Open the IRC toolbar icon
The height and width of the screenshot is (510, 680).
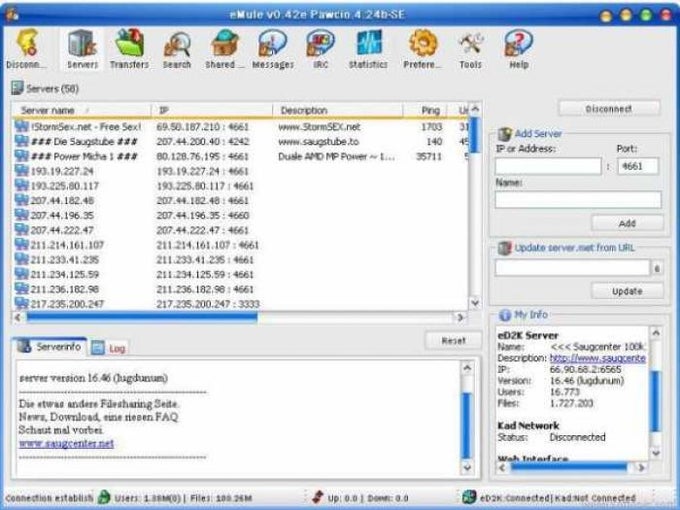pyautogui.click(x=320, y=43)
